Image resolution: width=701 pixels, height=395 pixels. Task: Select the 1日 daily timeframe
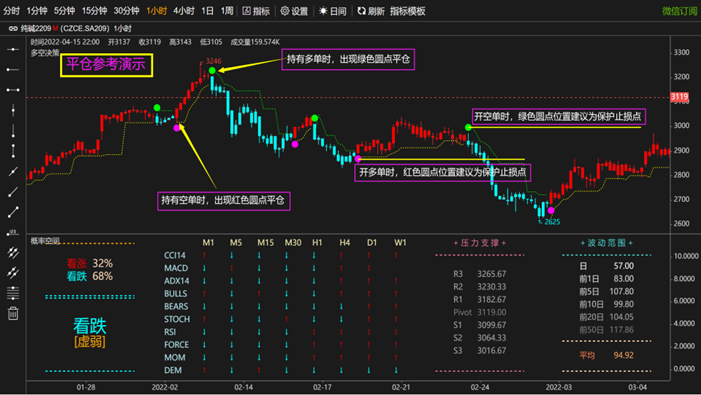[x=207, y=11]
